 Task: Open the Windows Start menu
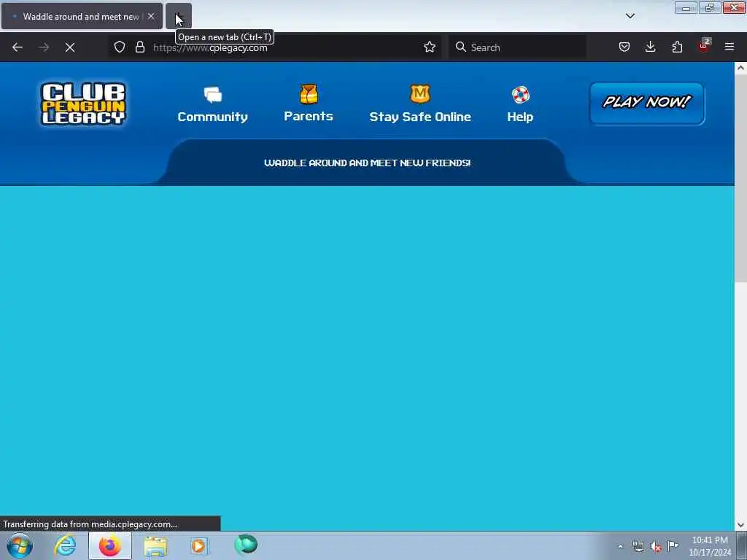(20, 545)
